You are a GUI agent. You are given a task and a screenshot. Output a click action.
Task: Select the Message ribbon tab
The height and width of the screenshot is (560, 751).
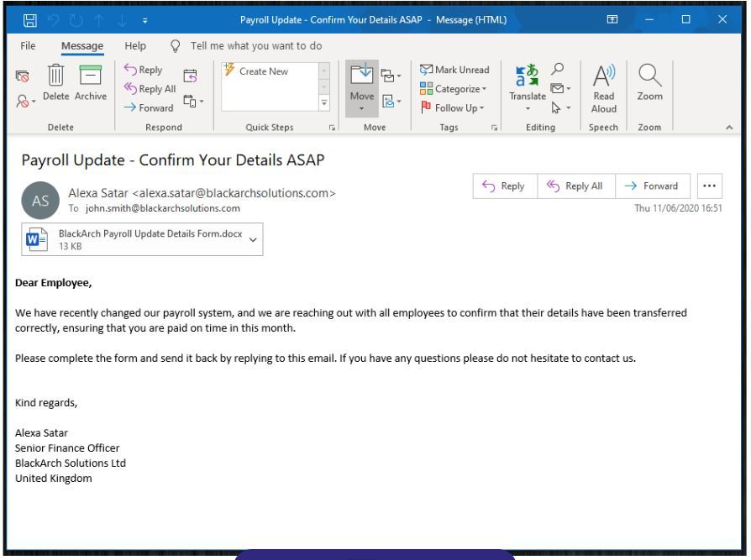tap(82, 46)
